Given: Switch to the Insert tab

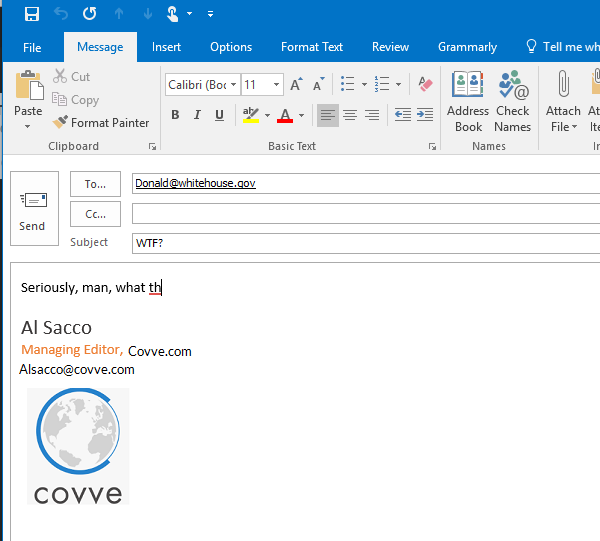Looking at the screenshot, I should 166,47.
